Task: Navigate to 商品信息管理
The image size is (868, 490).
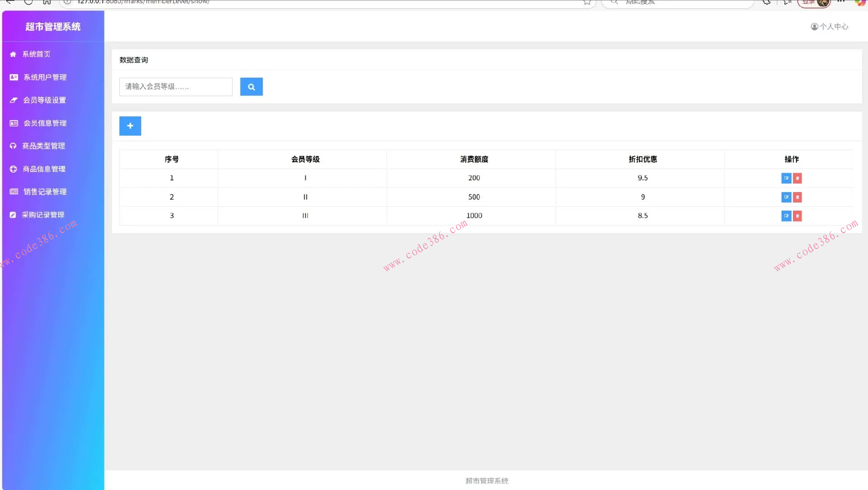Action: [44, 169]
